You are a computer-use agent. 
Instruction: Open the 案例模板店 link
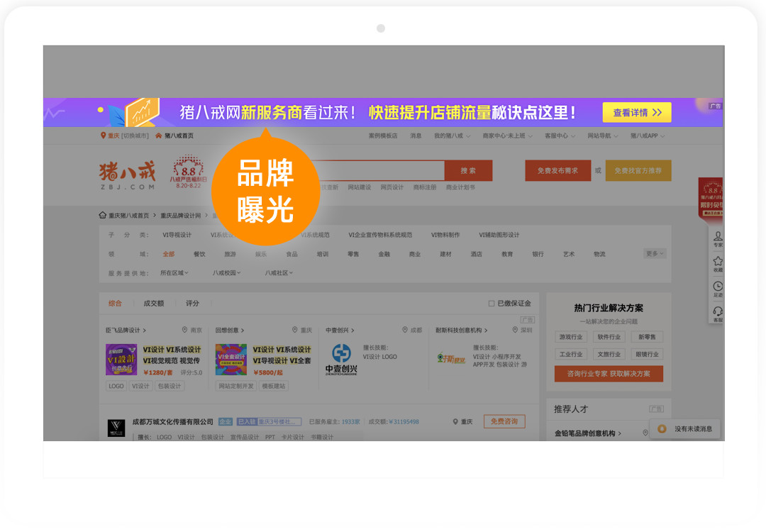(383, 135)
